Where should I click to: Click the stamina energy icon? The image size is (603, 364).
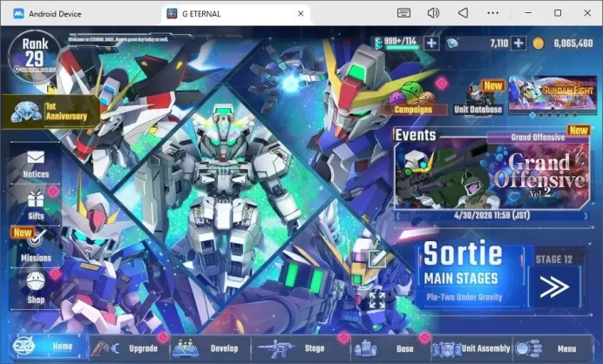point(378,43)
